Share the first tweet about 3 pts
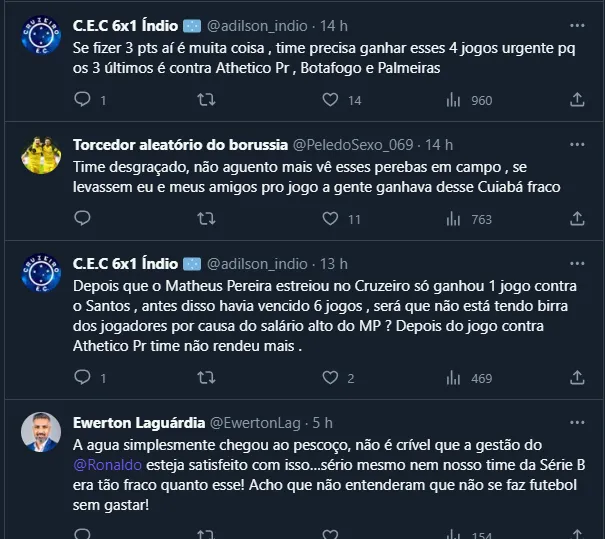Viewport: 605px width, 539px height. click(576, 100)
